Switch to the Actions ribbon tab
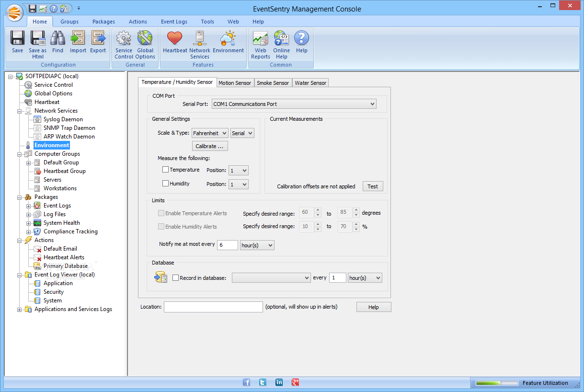 click(138, 22)
